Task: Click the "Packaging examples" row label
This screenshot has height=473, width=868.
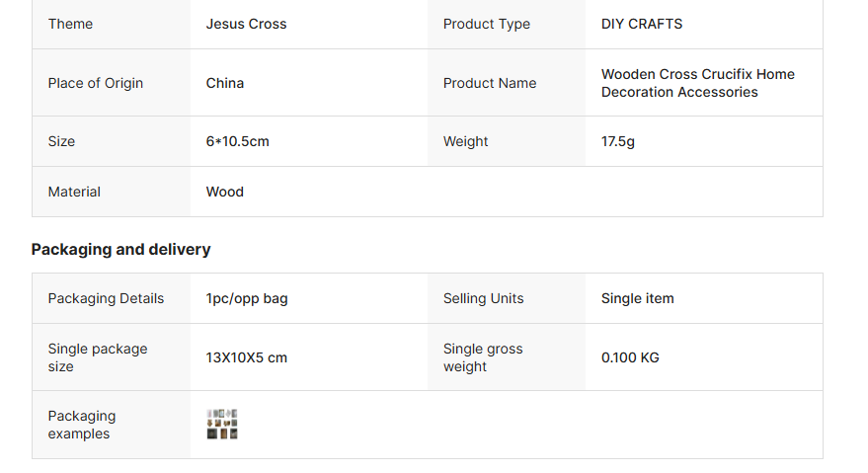Action: 81,425
